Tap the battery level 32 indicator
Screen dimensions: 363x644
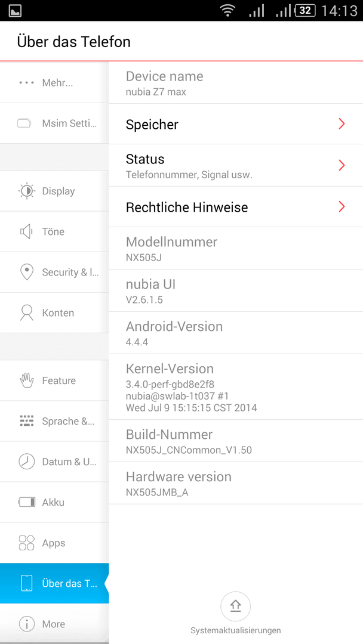(304, 11)
